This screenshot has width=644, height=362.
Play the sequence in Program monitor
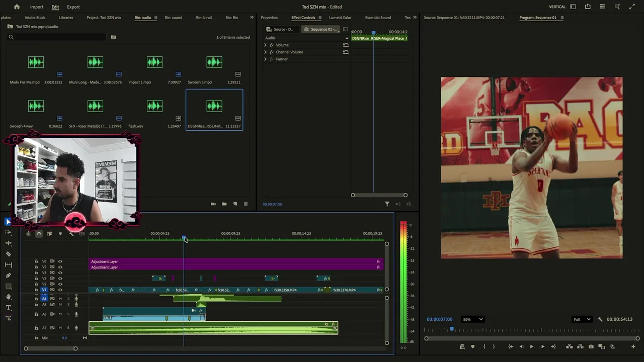(x=531, y=346)
